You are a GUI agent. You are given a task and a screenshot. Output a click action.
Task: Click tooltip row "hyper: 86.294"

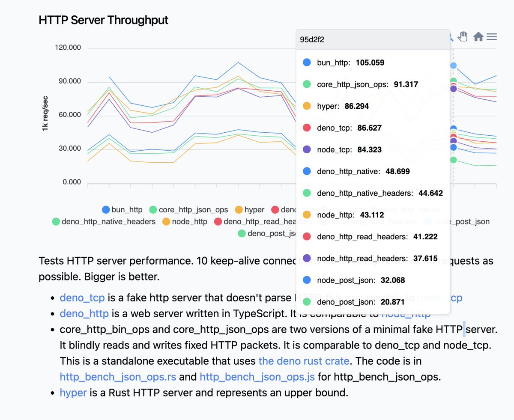(x=373, y=106)
